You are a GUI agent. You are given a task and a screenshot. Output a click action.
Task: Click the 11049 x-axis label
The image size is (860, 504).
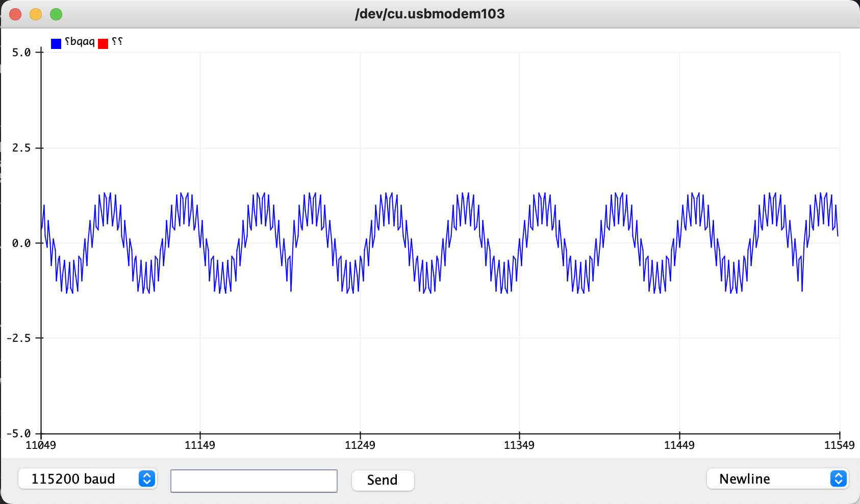coord(41,445)
